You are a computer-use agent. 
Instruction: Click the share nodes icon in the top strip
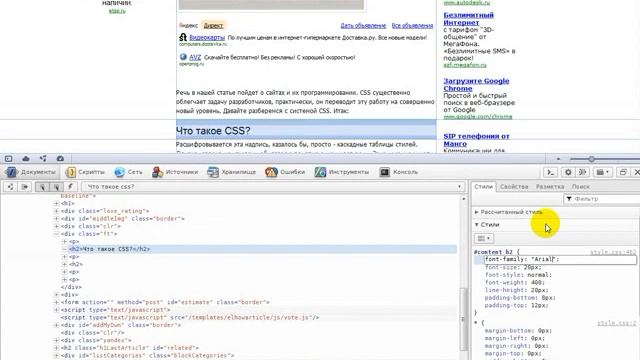[43, 158]
